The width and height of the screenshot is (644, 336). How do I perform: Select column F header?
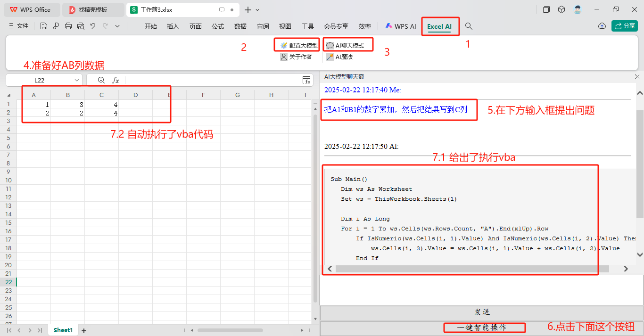204,95
